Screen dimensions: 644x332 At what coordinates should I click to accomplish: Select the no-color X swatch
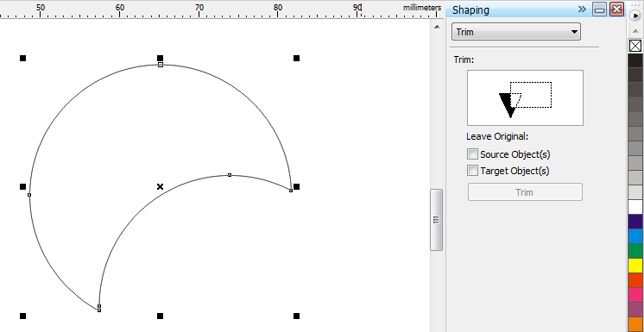point(635,46)
